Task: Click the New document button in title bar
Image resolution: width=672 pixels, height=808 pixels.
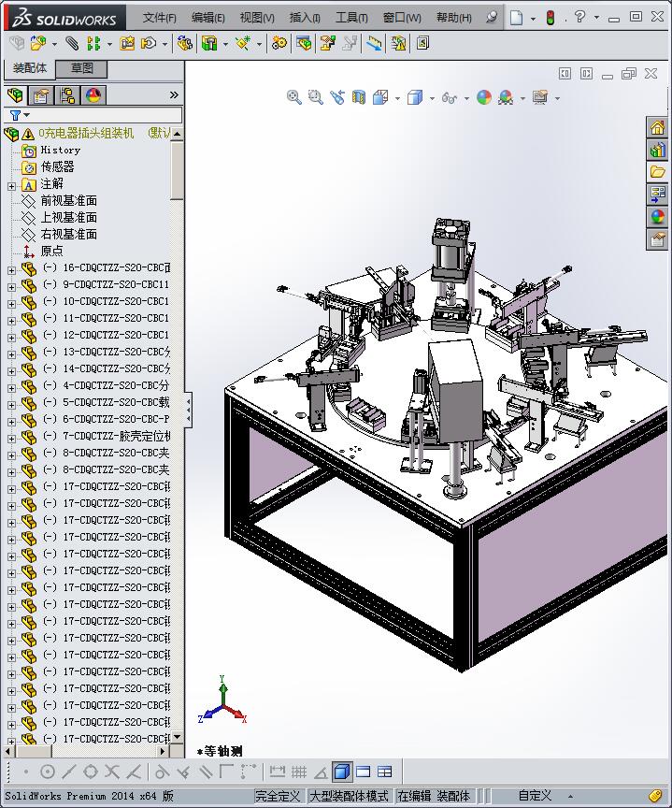Action: pos(517,18)
